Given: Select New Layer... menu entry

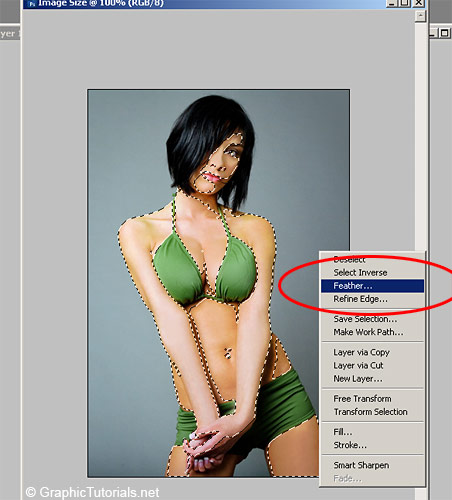Looking at the screenshot, I should tap(372, 379).
